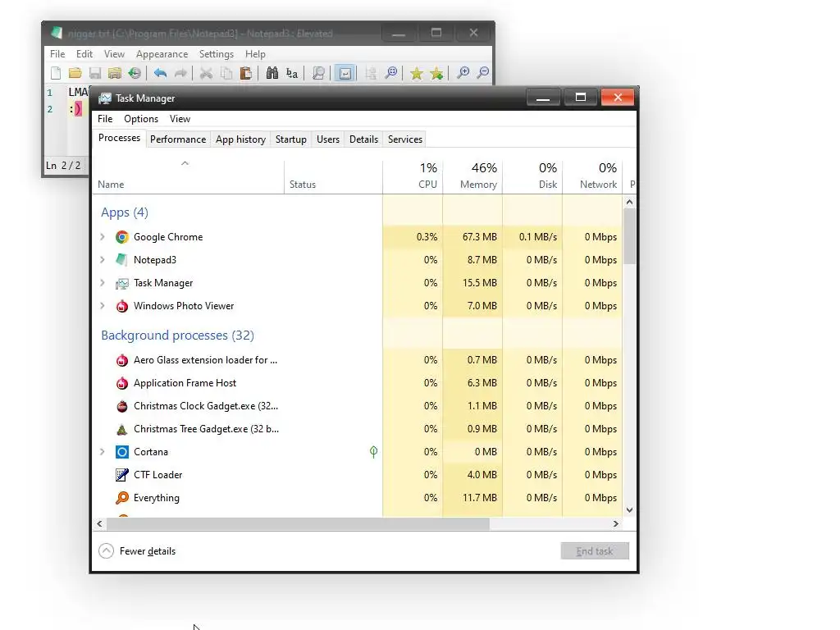Click the Zoom In magnifier in Notepad3 toolbar
This screenshot has height=630, width=840.
(463, 73)
